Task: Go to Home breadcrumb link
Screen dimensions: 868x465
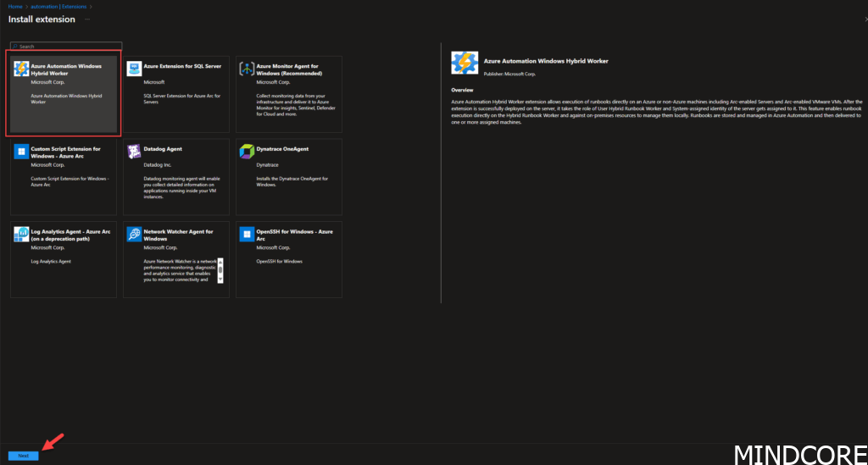Action: 15,6
